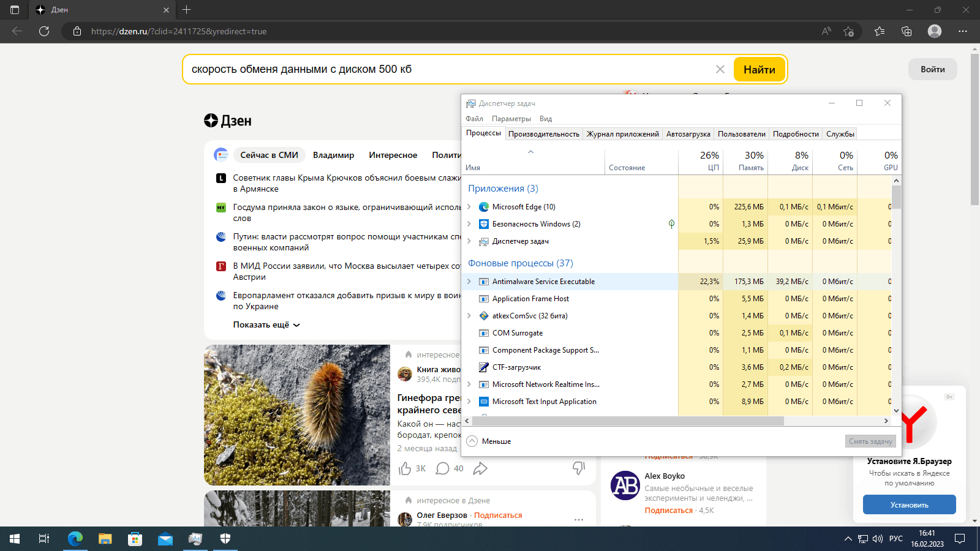Select the COM Surrogate process row
Screen dimensions: 980x551
678,333
